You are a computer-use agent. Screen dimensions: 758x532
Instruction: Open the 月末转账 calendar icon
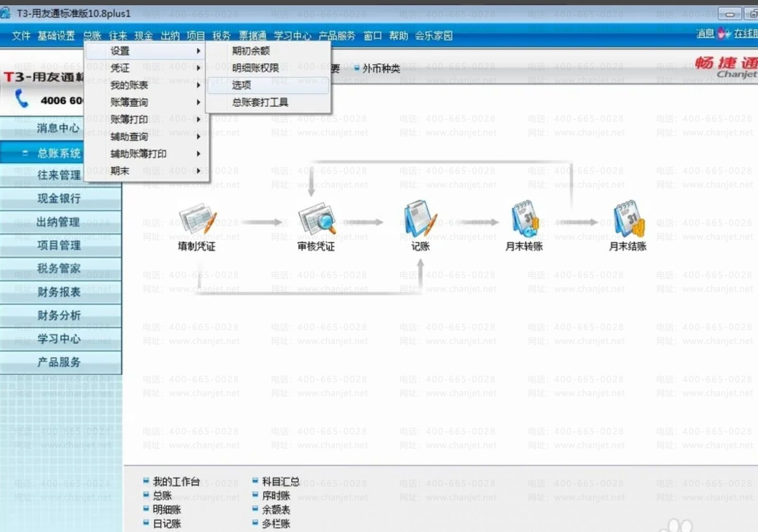click(x=524, y=219)
